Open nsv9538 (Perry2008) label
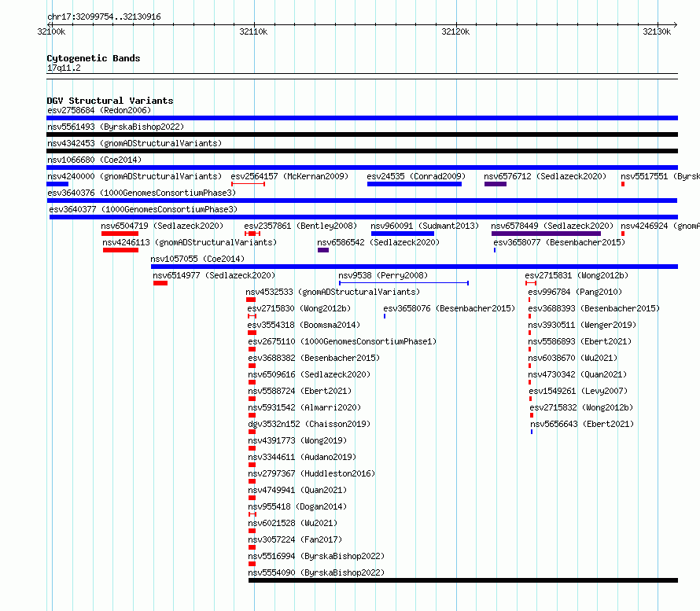Screen dimensions: 700x611 point(383,275)
